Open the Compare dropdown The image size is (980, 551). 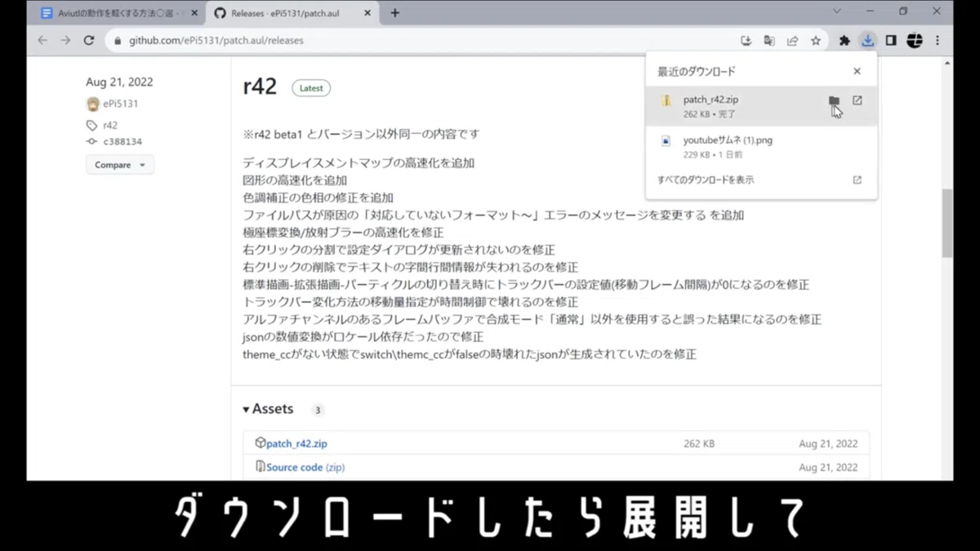[x=119, y=165]
